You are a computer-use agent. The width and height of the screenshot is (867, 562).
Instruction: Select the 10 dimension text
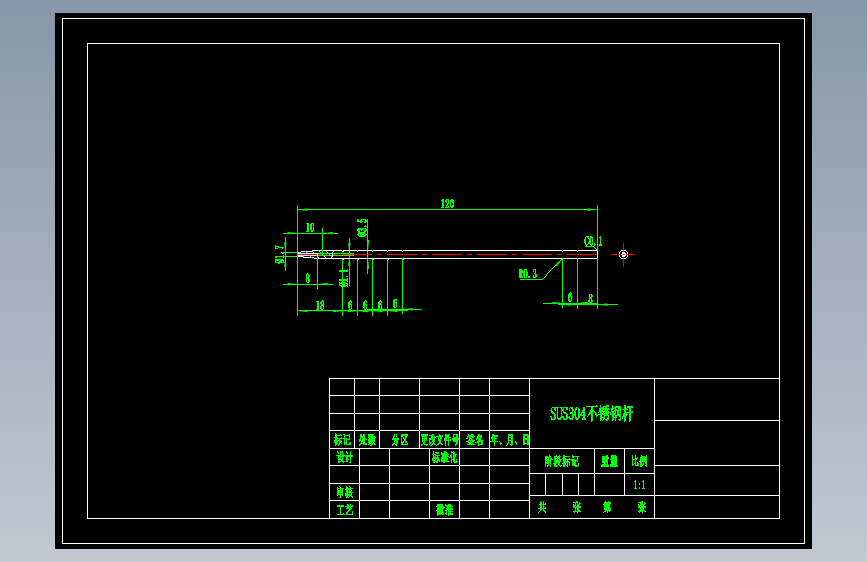310,228
